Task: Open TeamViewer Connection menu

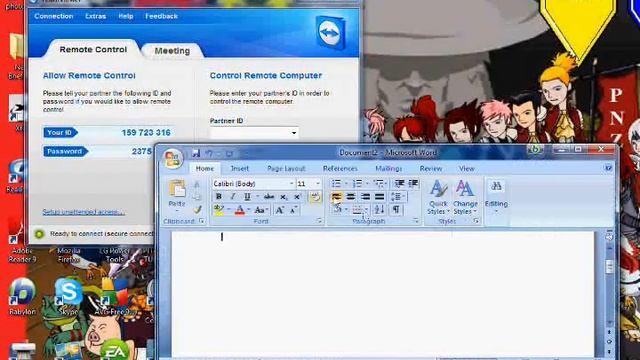Action: (53, 16)
